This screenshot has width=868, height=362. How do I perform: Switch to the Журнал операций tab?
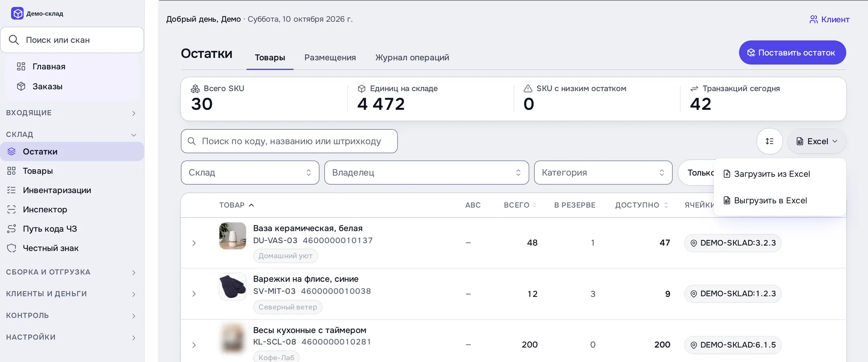click(x=412, y=58)
